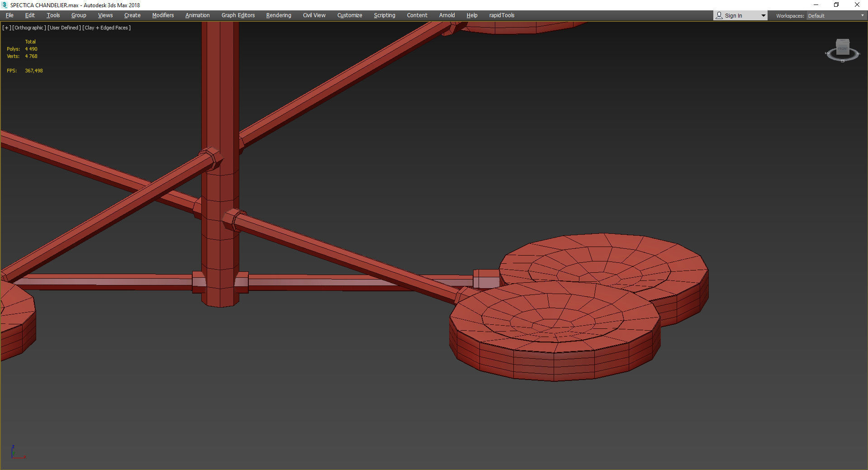Click the FPS value 367,498

coord(34,71)
